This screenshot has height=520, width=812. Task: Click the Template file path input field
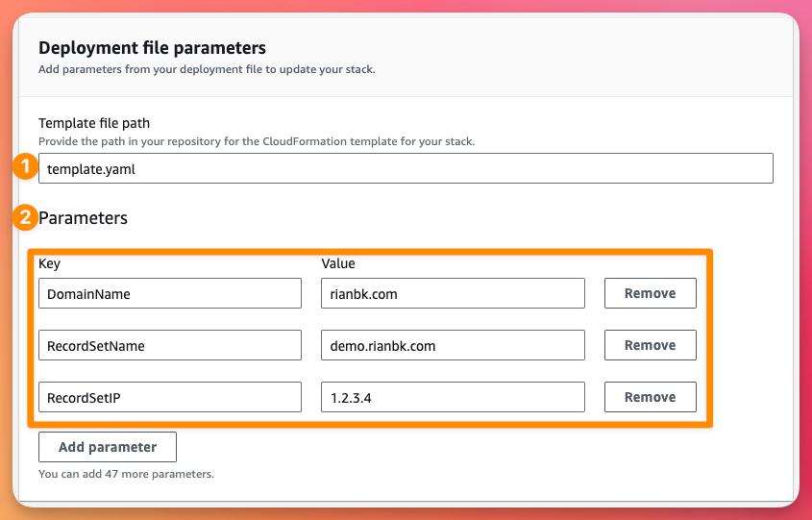pos(406,168)
